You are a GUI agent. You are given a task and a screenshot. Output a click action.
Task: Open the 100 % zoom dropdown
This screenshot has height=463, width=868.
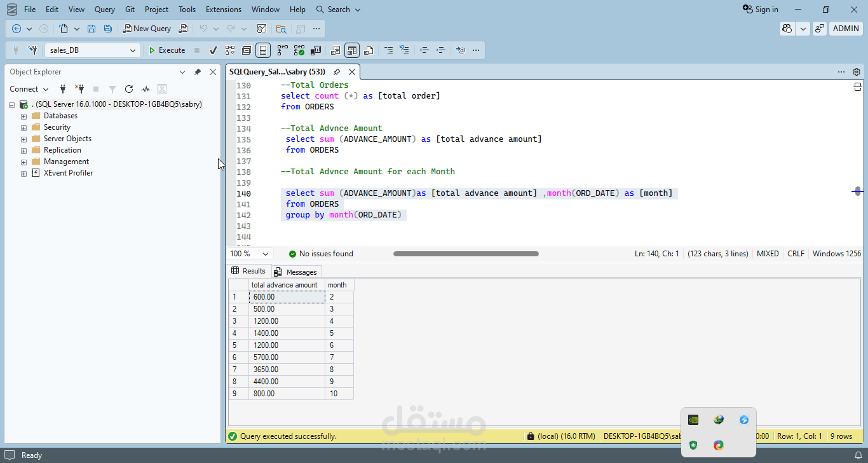point(266,254)
